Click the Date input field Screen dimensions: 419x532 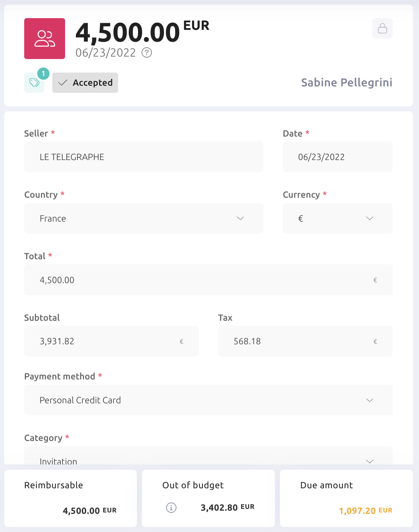tap(338, 157)
